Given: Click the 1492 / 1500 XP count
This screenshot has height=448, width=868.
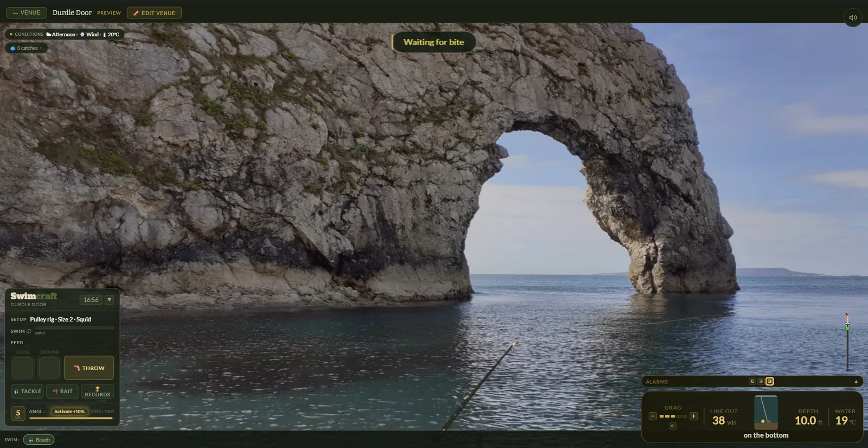Looking at the screenshot, I should 103,412.
